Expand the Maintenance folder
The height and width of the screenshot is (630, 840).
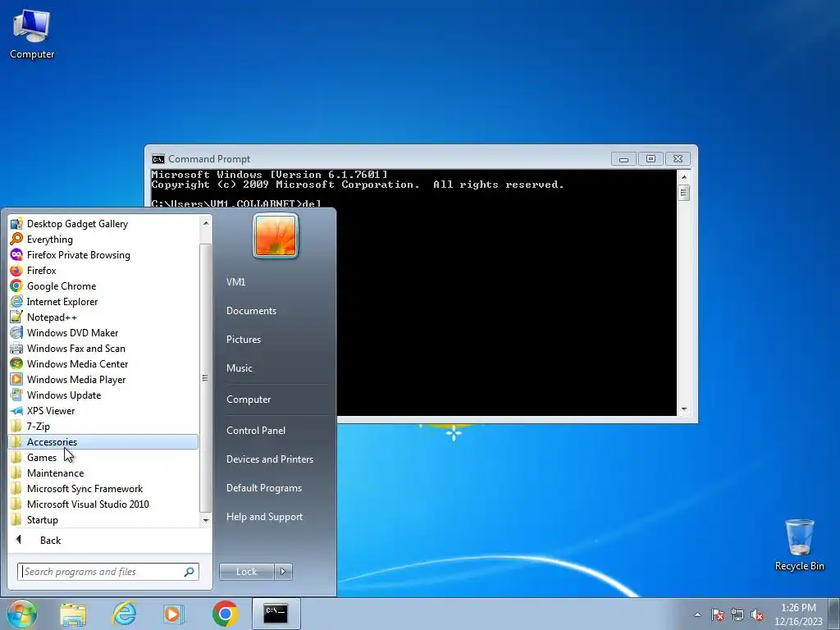pyautogui.click(x=103, y=472)
